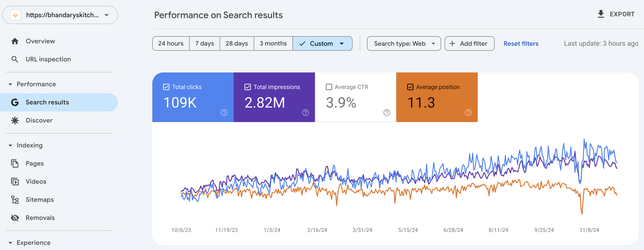Screen dimensions: 644x250
Task: Collapse the Indexing section
Action: point(10,146)
